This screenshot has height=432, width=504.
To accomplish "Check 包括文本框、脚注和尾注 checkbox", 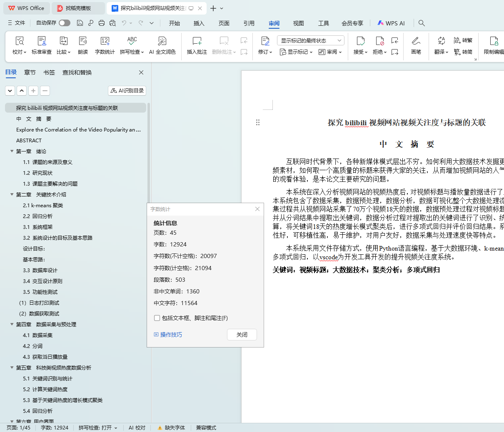I will (157, 318).
